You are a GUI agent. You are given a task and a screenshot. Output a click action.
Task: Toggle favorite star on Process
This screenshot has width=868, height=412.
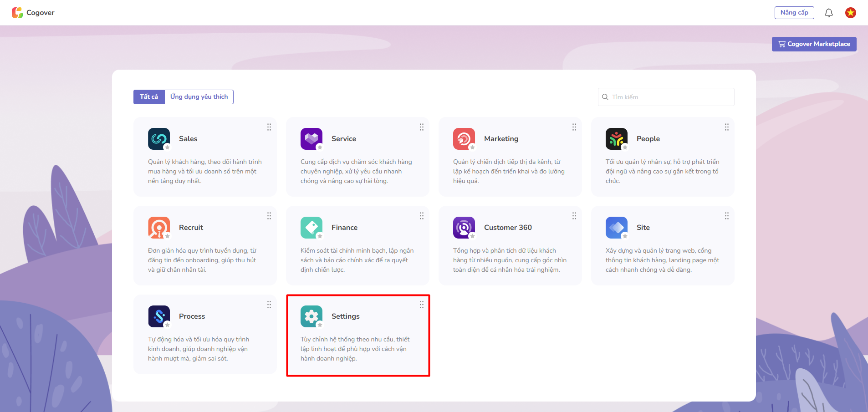click(x=168, y=325)
